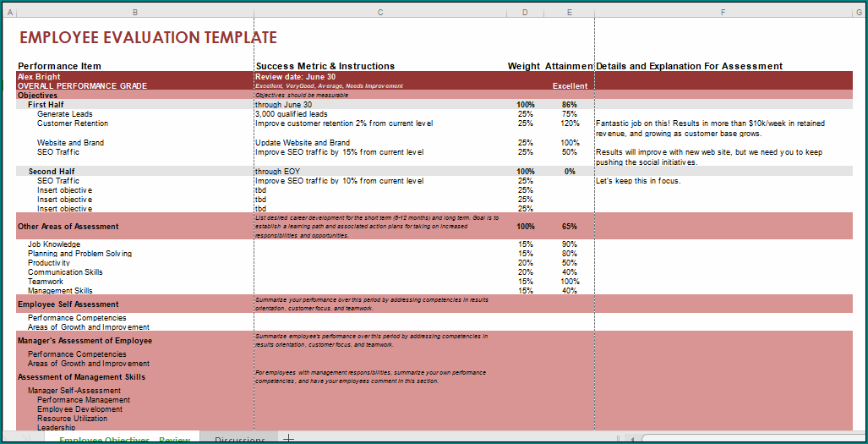Select the Excellent grade cell
868x444 pixels.
click(570, 85)
